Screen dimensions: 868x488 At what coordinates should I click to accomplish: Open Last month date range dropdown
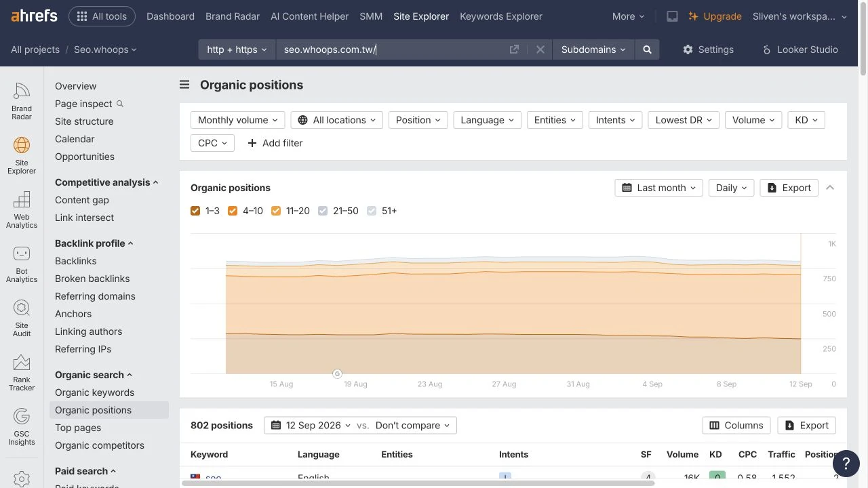tap(659, 188)
